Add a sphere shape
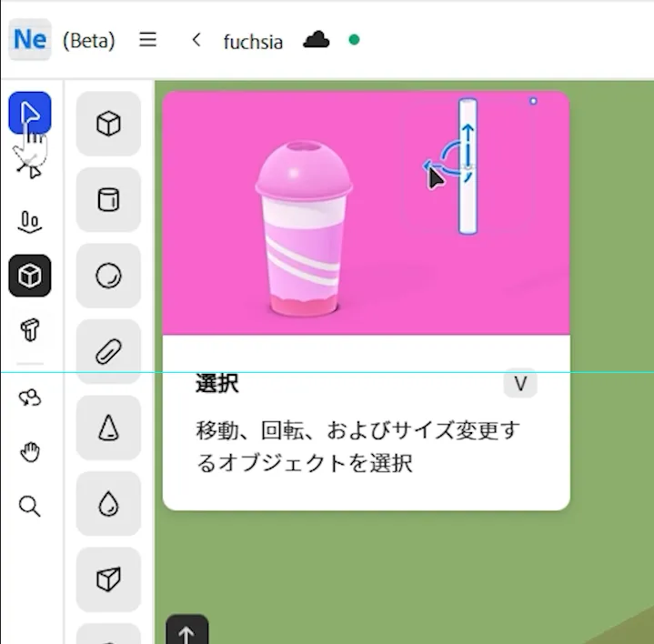The image size is (654, 644). click(108, 276)
